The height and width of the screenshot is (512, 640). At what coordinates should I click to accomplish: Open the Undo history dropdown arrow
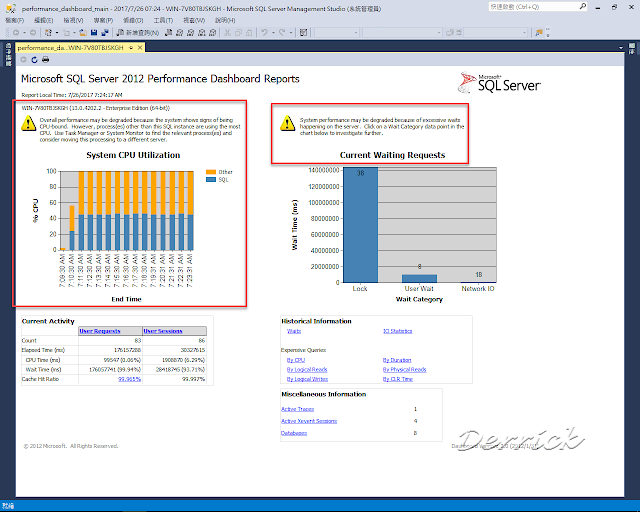273,33
